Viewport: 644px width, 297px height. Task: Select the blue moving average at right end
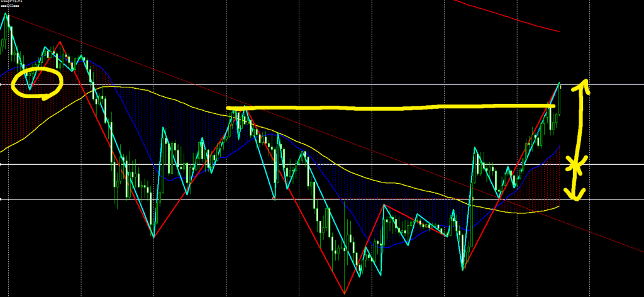click(x=556, y=148)
